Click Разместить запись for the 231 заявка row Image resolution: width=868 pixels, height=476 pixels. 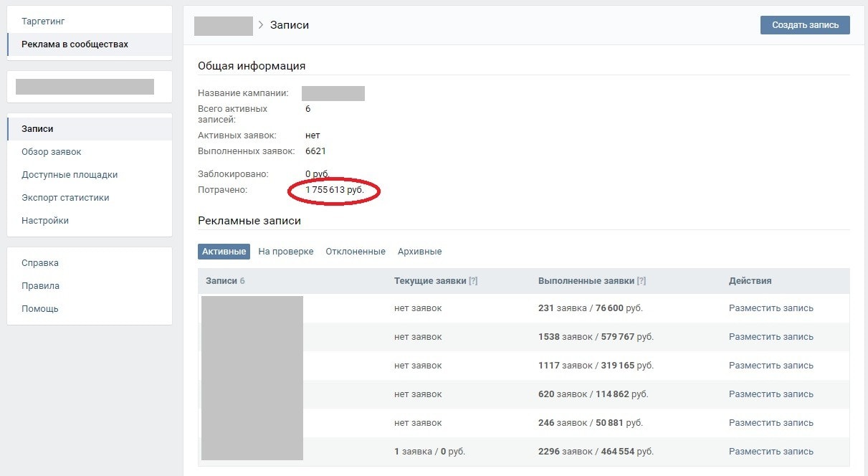[771, 308]
